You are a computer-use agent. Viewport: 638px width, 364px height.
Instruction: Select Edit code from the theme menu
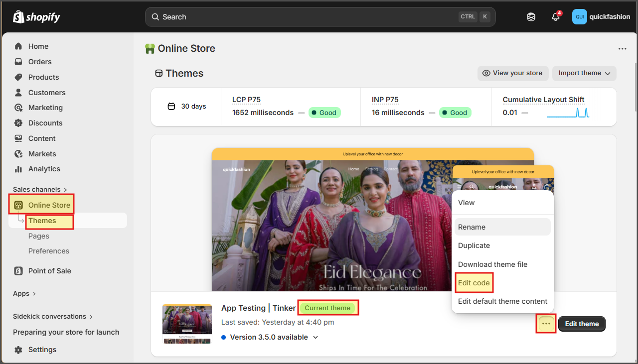pyautogui.click(x=474, y=283)
